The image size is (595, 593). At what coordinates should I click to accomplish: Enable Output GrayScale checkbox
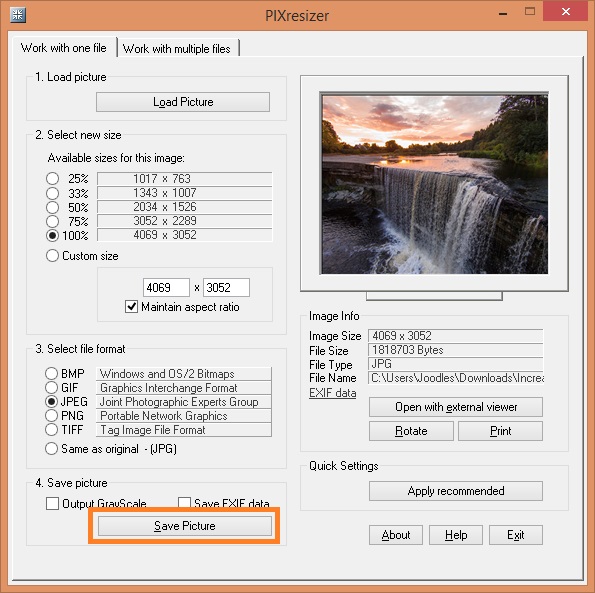pyautogui.click(x=52, y=503)
